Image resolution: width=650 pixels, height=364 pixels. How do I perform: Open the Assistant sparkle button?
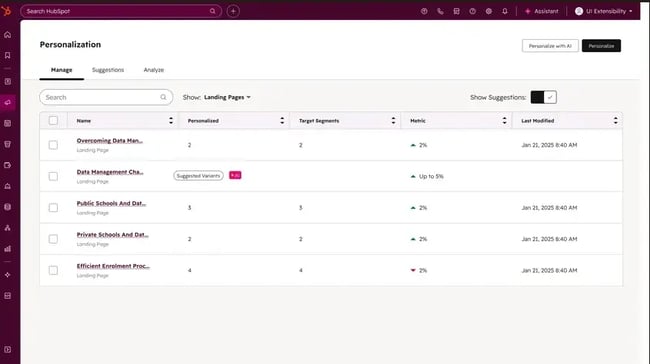[x=542, y=11]
